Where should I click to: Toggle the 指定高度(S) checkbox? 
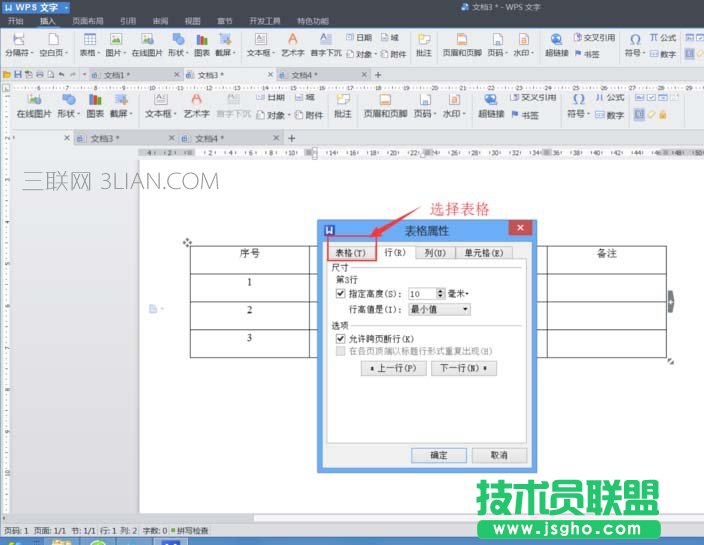(340, 294)
